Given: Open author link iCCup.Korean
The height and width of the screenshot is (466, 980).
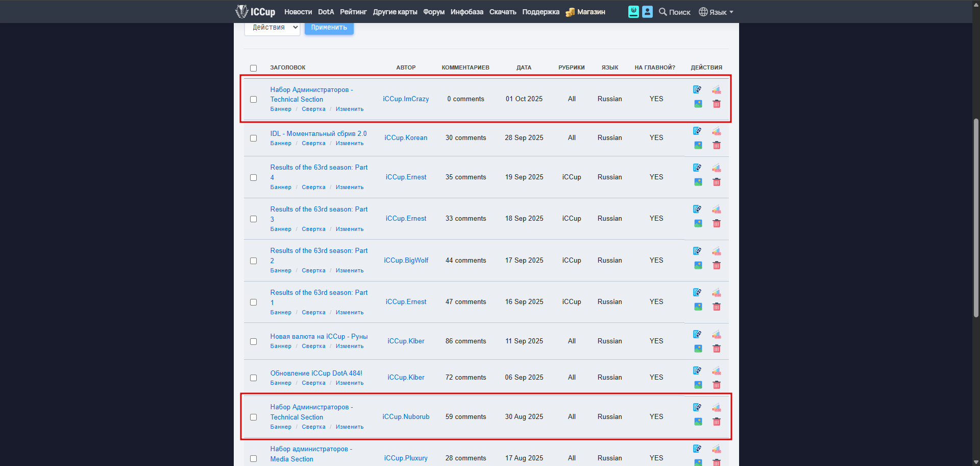Looking at the screenshot, I should (x=406, y=138).
